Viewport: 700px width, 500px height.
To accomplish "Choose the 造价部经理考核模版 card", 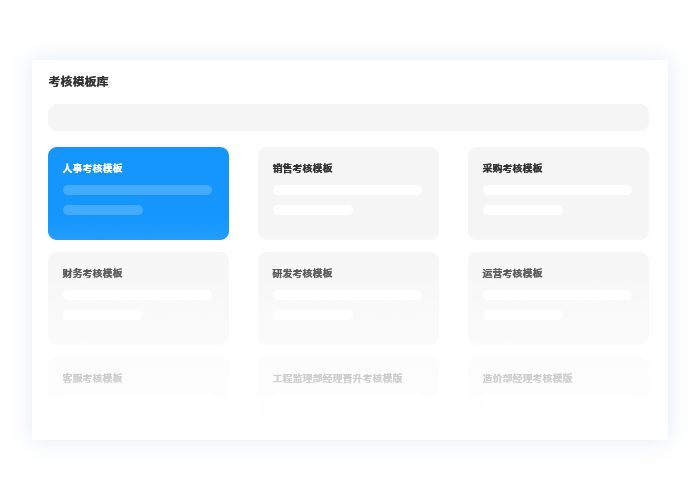I will (558, 389).
